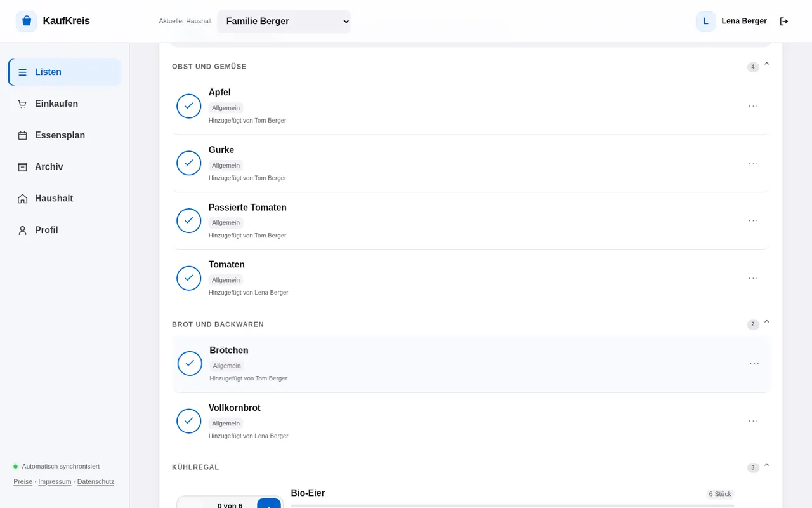Go to Listen in the sidebar
Viewport: 812px width, 508px height.
tap(64, 72)
